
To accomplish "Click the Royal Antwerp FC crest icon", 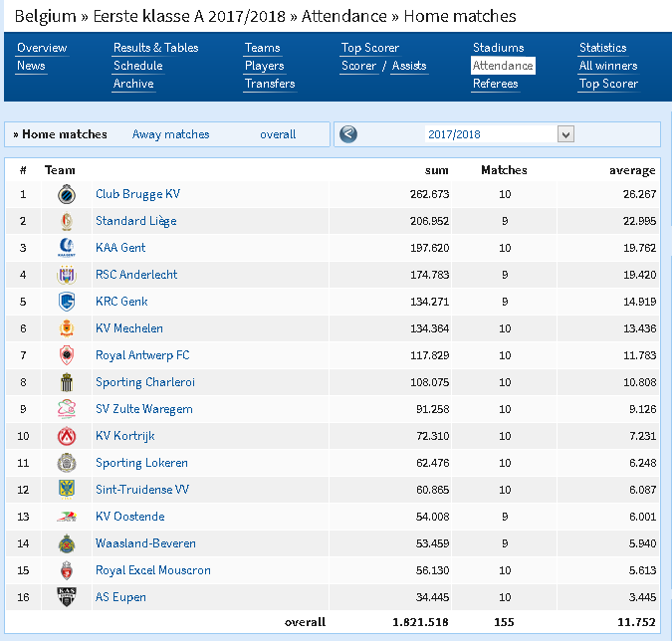I will (x=67, y=355).
